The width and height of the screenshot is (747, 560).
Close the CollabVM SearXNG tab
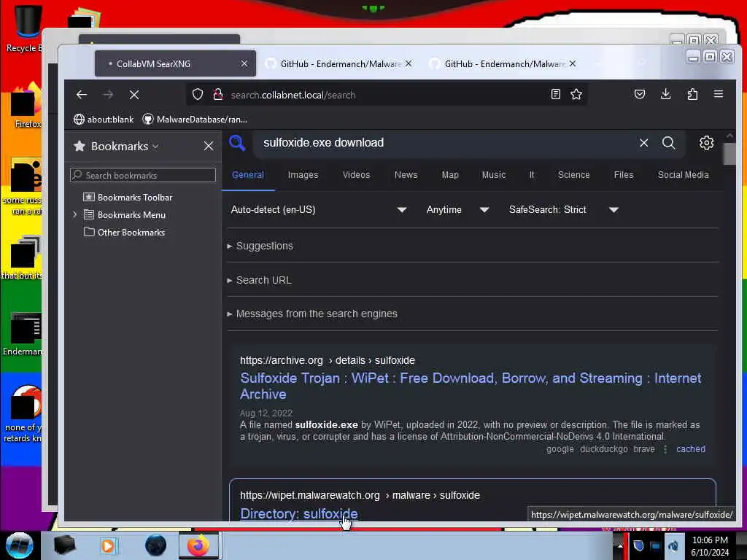tap(244, 63)
